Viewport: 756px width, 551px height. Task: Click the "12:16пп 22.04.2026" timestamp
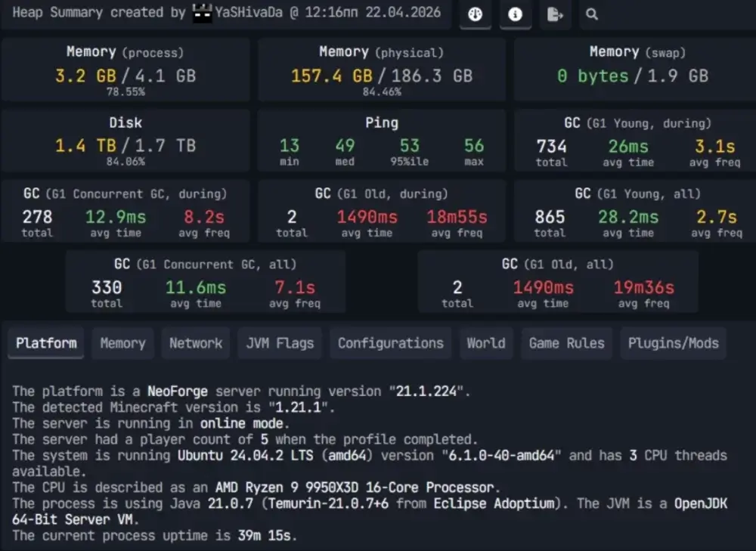(x=373, y=13)
